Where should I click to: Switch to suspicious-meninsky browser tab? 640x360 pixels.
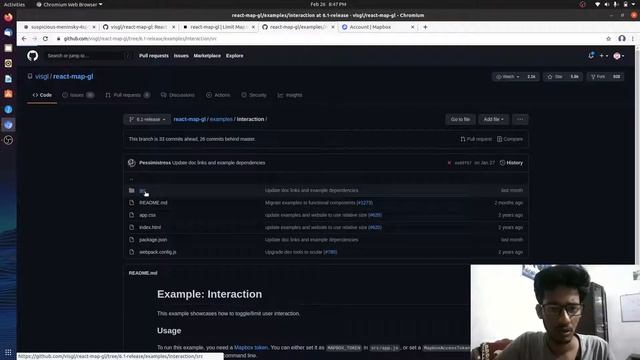(x=60, y=27)
